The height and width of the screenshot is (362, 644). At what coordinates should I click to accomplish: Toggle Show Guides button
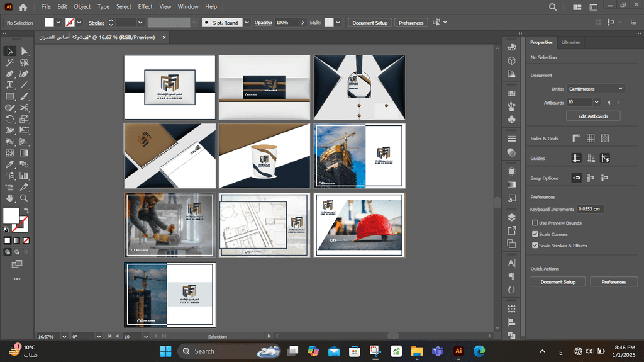point(576,158)
